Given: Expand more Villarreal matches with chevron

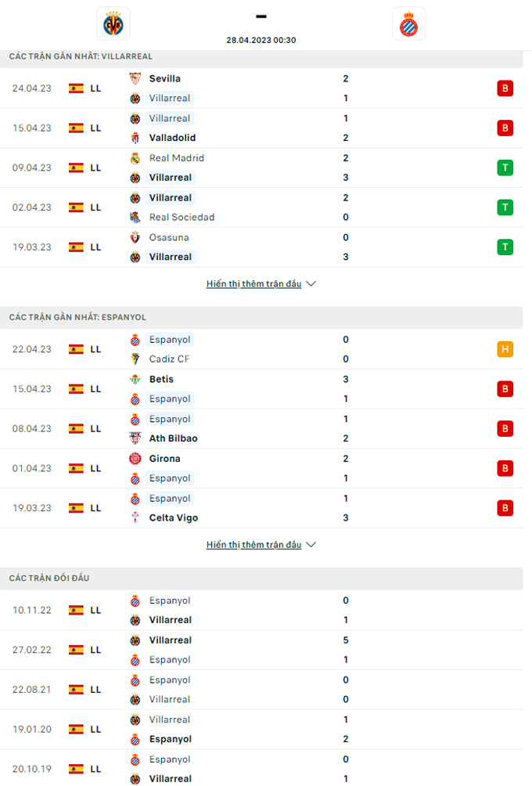Looking at the screenshot, I should [x=311, y=283].
